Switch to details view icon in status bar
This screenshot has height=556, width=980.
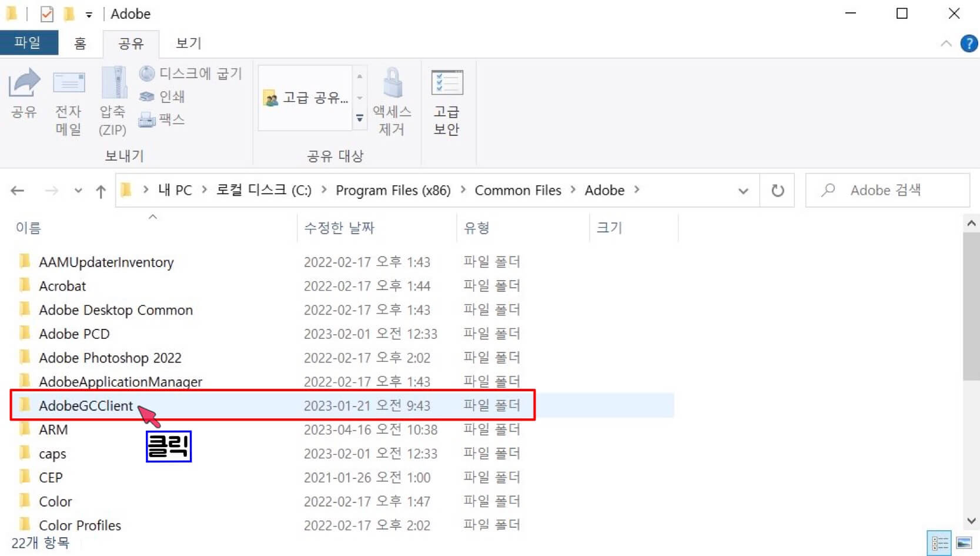pos(939,543)
